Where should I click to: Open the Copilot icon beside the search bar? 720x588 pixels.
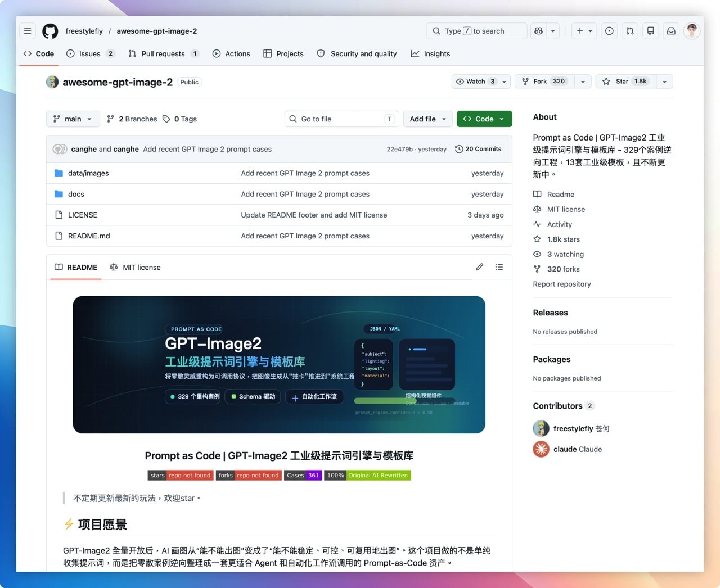(x=539, y=31)
